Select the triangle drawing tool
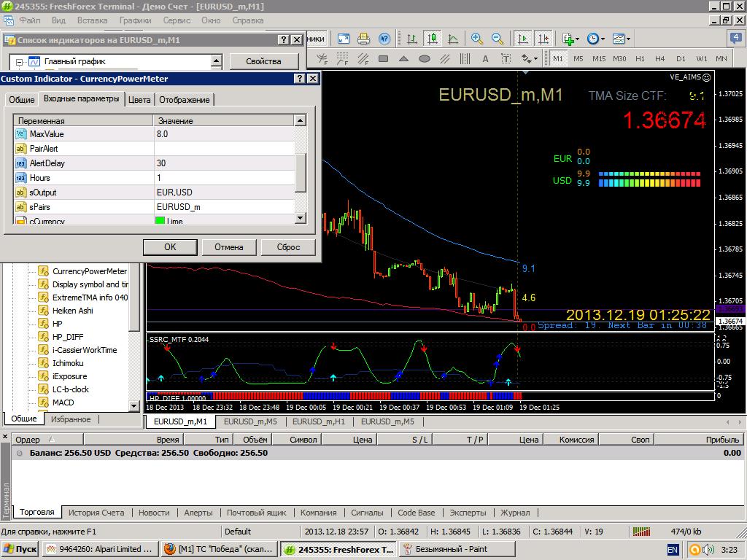 pyautogui.click(x=403, y=59)
